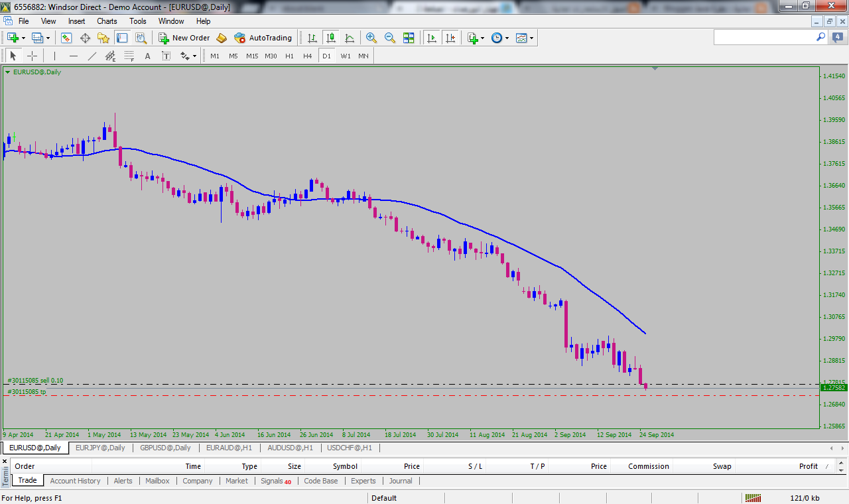Draw a vertical line tool
Screen dimensions: 849x504
54,56
